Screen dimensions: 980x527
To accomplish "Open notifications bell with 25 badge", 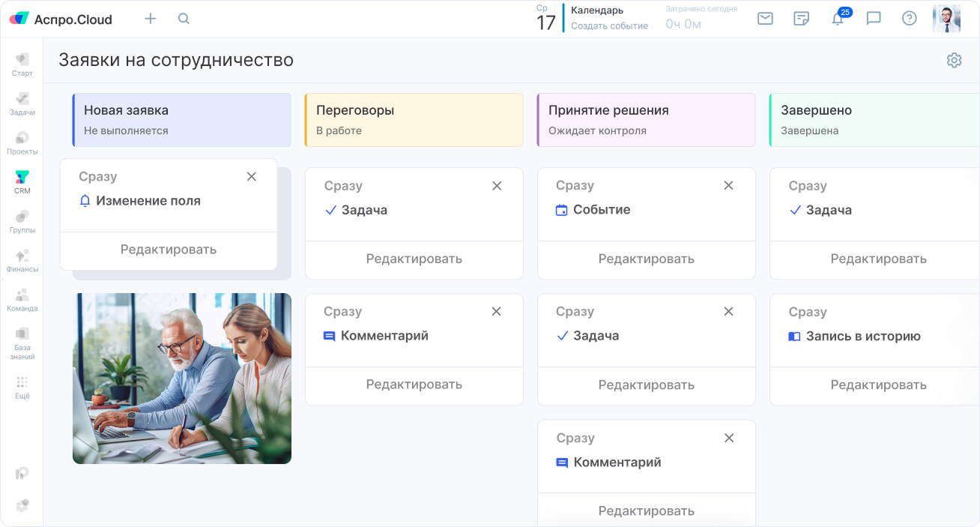I will (838, 19).
